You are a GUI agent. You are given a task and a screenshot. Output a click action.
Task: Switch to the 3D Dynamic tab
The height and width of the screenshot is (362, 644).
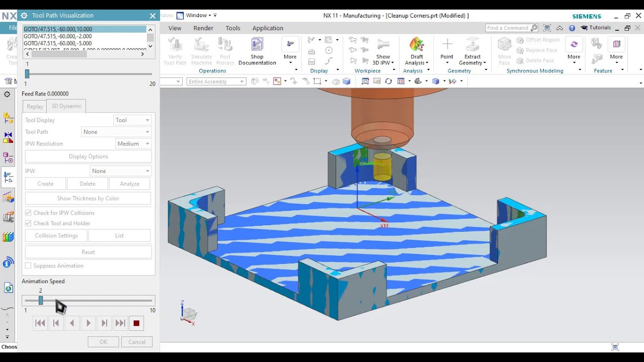pyautogui.click(x=66, y=106)
